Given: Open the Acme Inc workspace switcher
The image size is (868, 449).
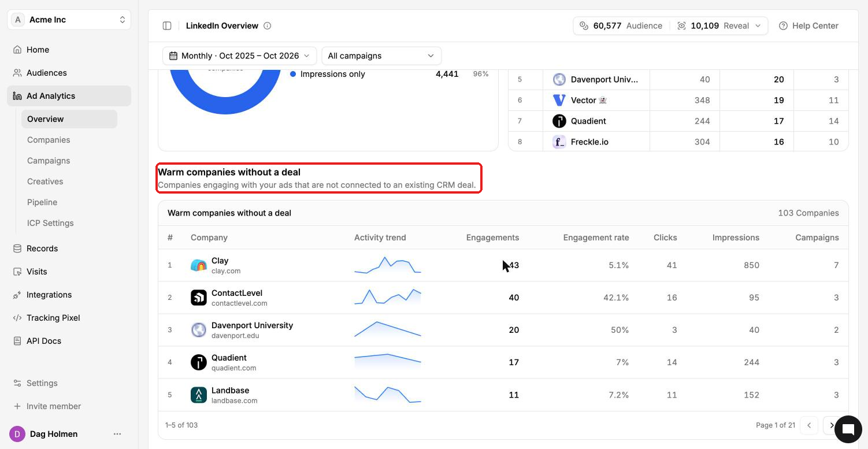Looking at the screenshot, I should pyautogui.click(x=69, y=20).
